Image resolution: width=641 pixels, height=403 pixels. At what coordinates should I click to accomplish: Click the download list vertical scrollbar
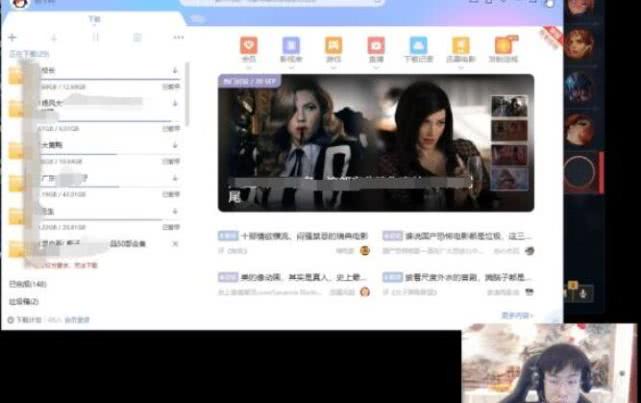(187, 94)
